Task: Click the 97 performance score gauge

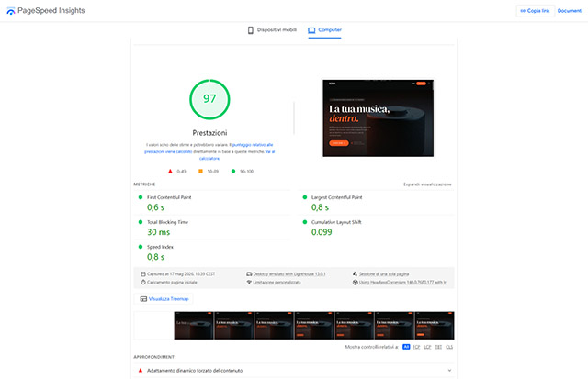Action: [209, 99]
